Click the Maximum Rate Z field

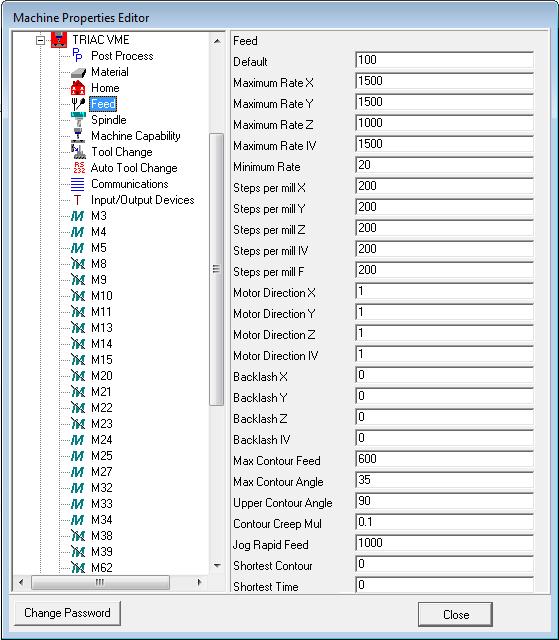pyautogui.click(x=444, y=123)
